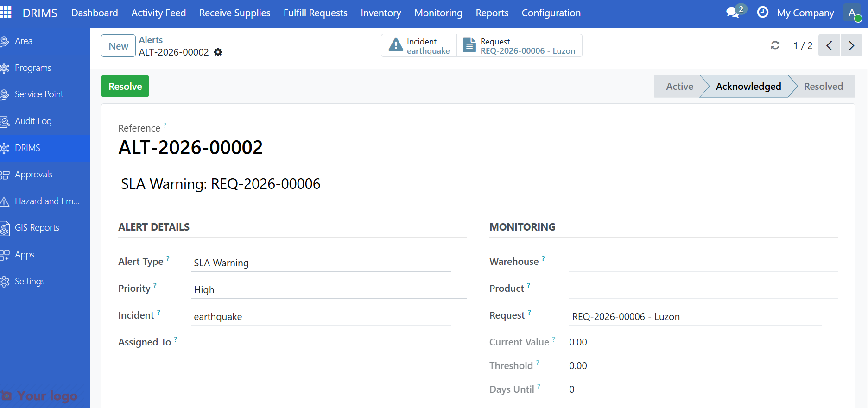Image resolution: width=868 pixels, height=408 pixels.
Task: Click the Incident warning triangle icon
Action: pyautogui.click(x=396, y=44)
